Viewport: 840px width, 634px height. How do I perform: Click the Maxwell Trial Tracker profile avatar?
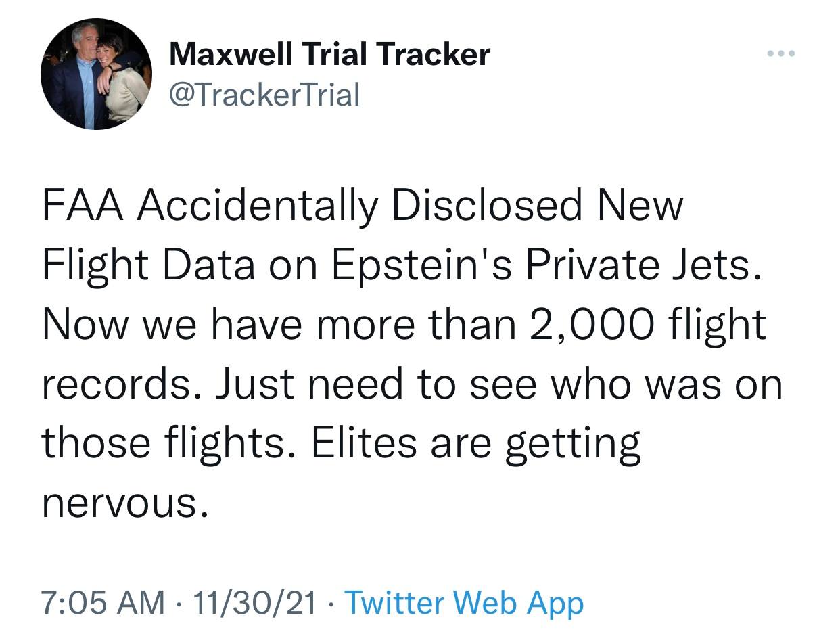95,75
